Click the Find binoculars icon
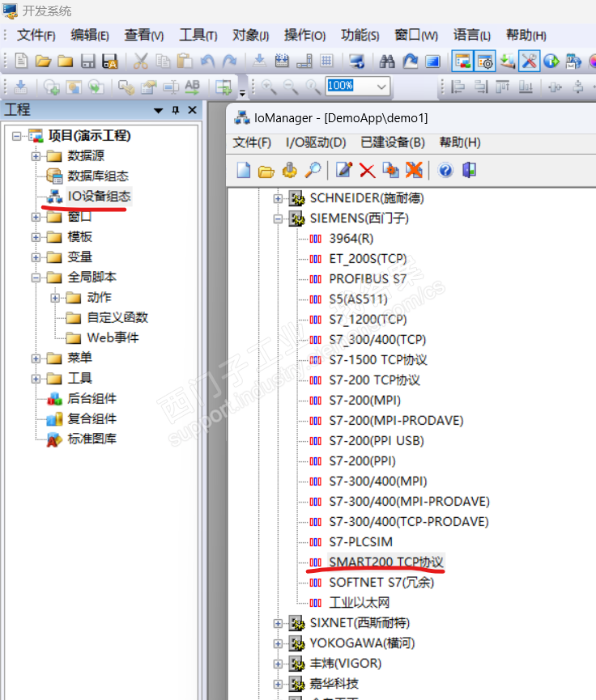 [387, 61]
